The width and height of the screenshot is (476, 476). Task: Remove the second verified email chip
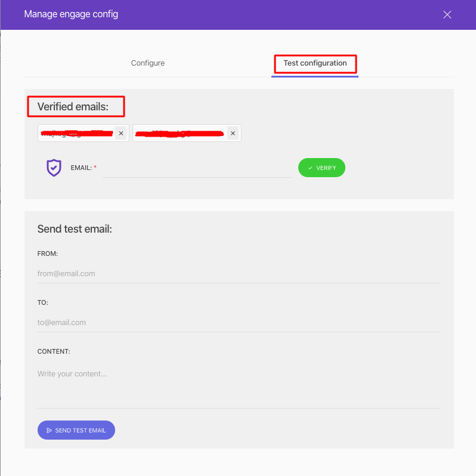(233, 134)
